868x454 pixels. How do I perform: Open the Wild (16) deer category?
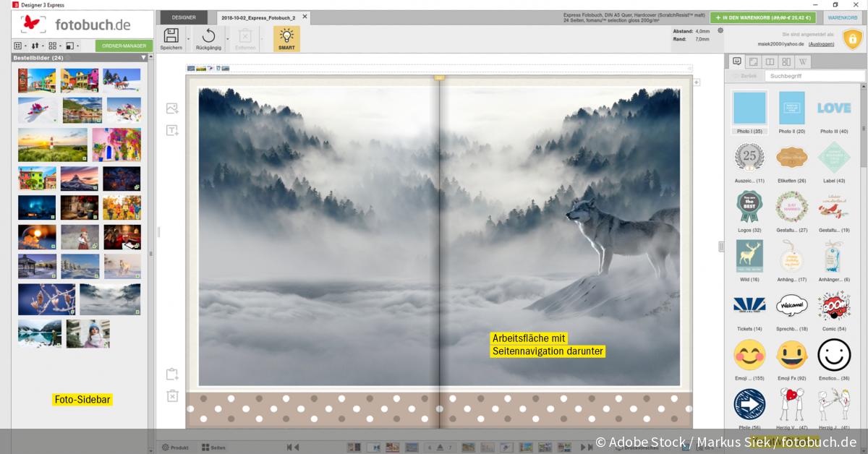click(749, 260)
